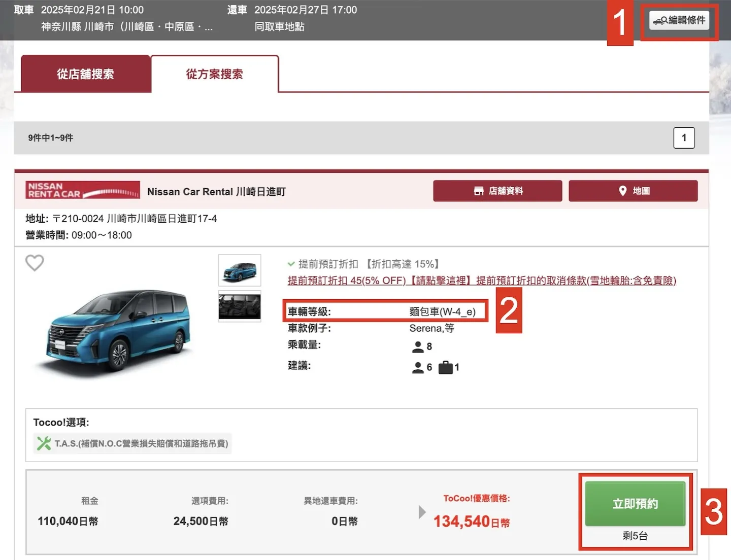Open the 地圖 map button
The image size is (731, 560).
[x=633, y=191]
